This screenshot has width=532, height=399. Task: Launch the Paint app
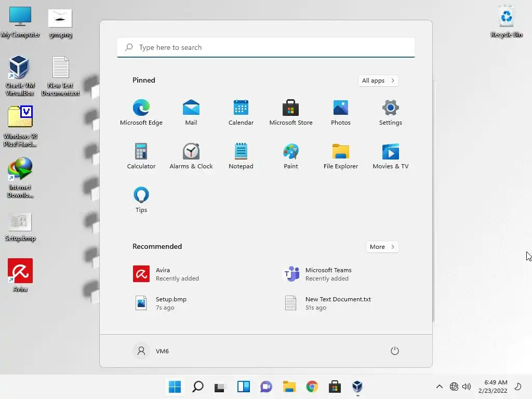point(291,156)
